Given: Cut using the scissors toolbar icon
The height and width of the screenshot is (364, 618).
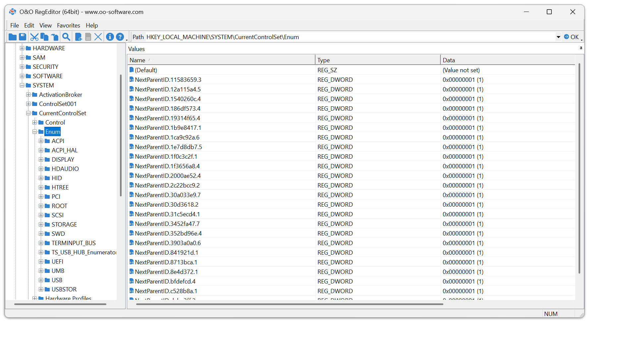Looking at the screenshot, I should pos(34,37).
